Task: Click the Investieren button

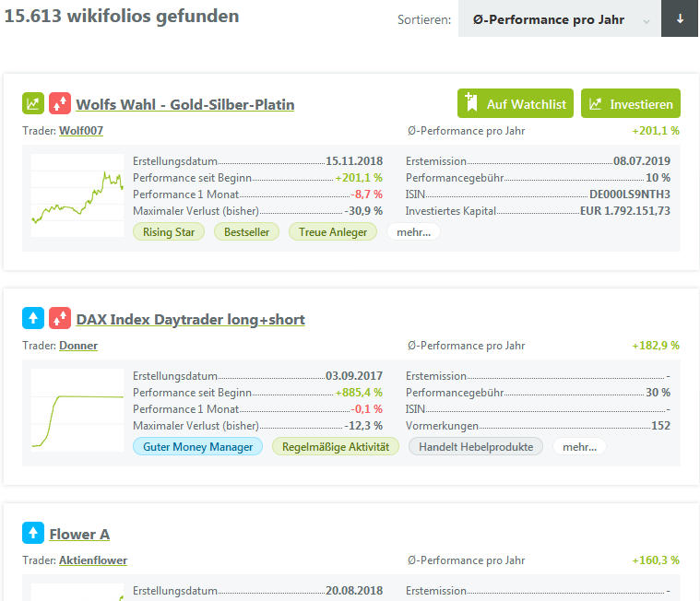Action: click(631, 104)
